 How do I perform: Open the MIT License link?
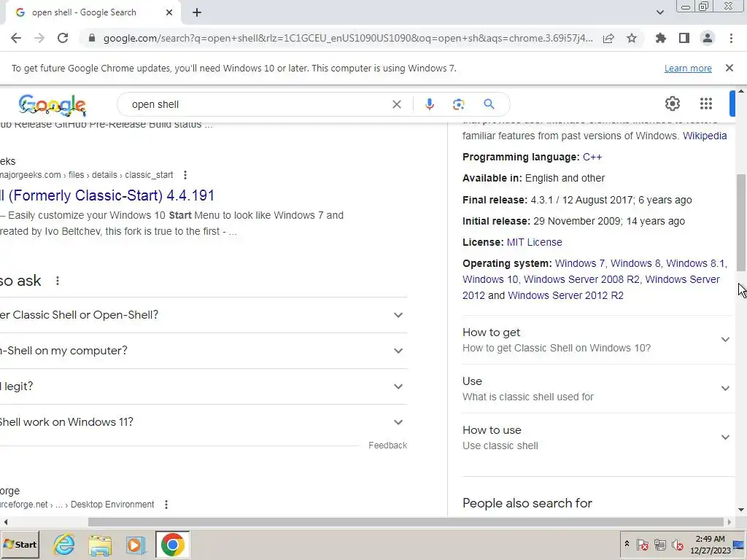click(534, 242)
